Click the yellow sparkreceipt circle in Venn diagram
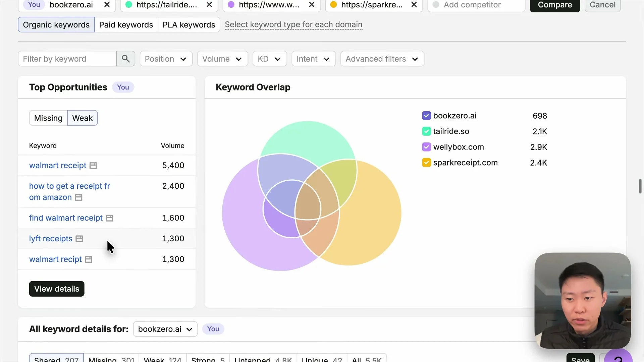Viewport: 644px width, 362px height. click(372, 215)
